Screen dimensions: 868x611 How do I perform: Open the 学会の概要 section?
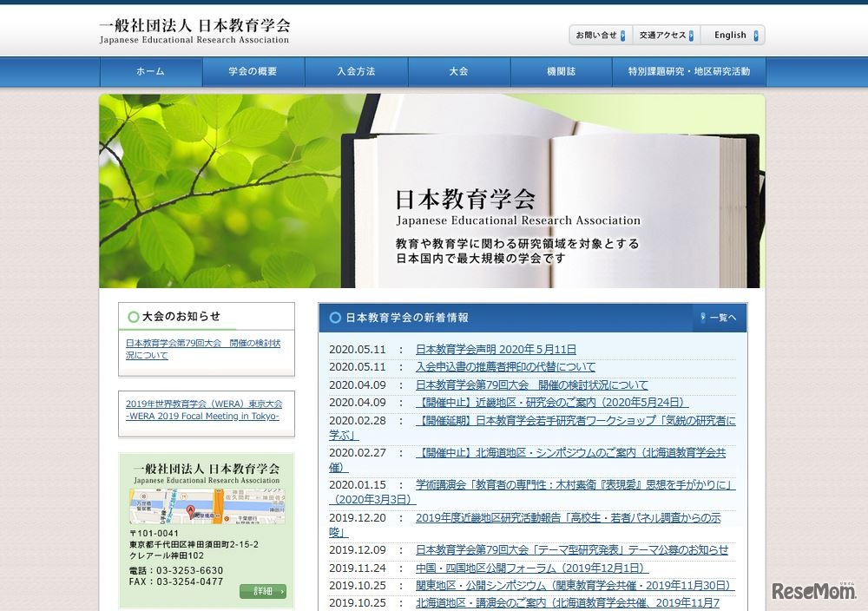(x=253, y=72)
